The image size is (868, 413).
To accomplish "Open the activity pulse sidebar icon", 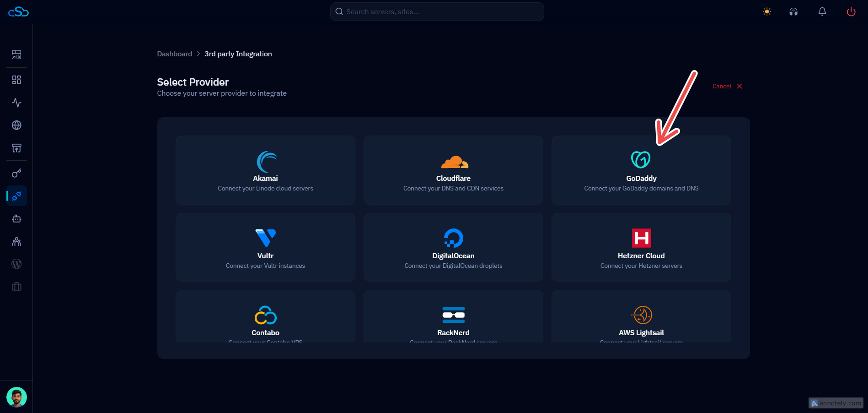I will (16, 103).
